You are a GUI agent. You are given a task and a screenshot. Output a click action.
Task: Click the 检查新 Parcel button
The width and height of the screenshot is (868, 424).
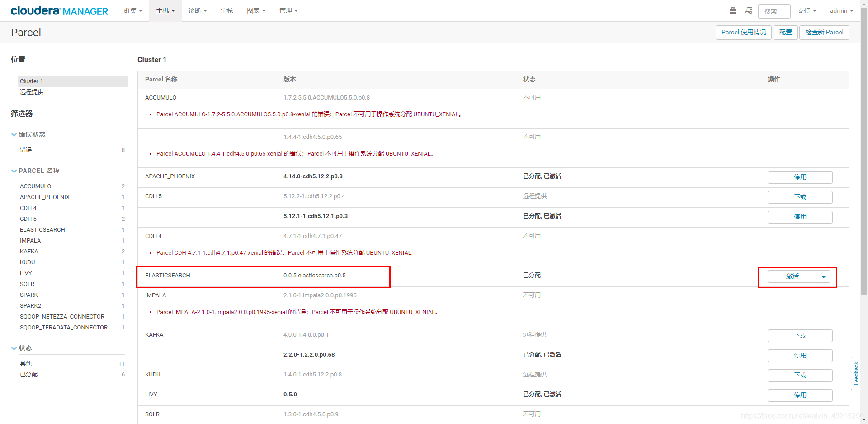click(x=824, y=32)
